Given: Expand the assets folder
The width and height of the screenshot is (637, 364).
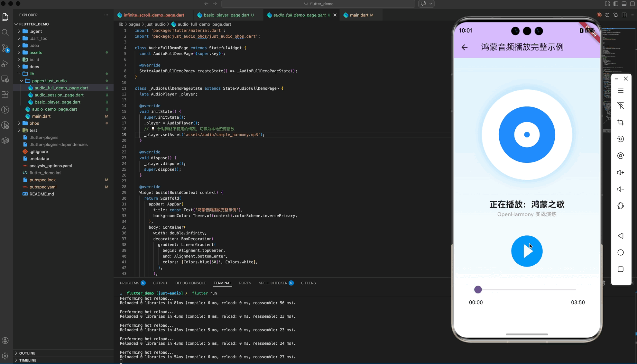Looking at the screenshot, I should click(35, 53).
